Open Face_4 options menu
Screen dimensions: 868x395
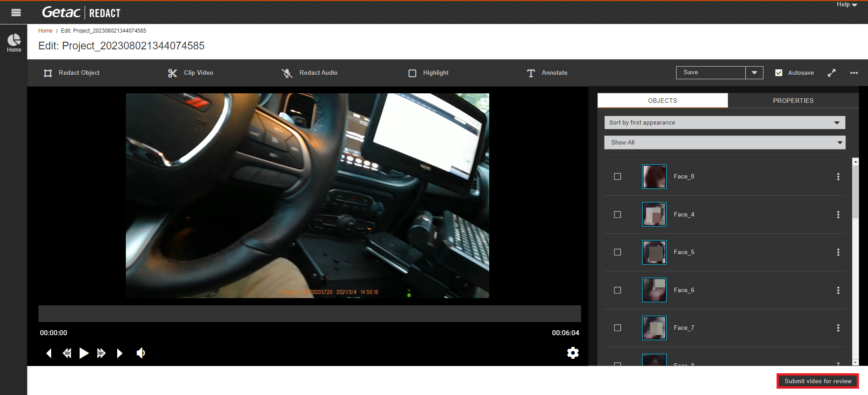click(x=838, y=215)
